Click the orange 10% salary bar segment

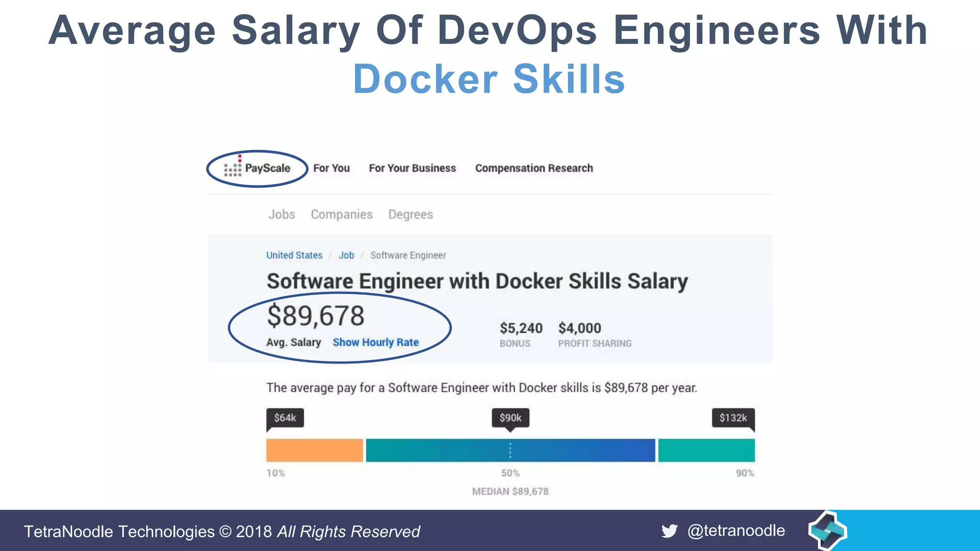[x=314, y=450]
